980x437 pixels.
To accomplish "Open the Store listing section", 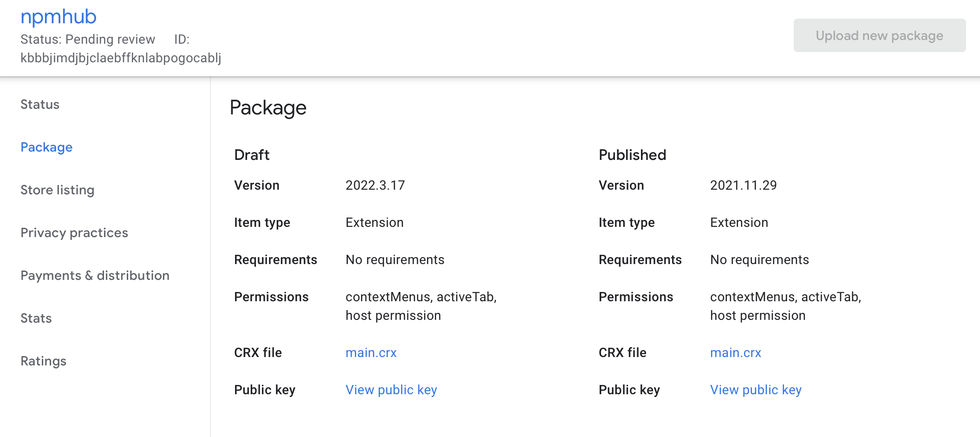I will 58,190.
